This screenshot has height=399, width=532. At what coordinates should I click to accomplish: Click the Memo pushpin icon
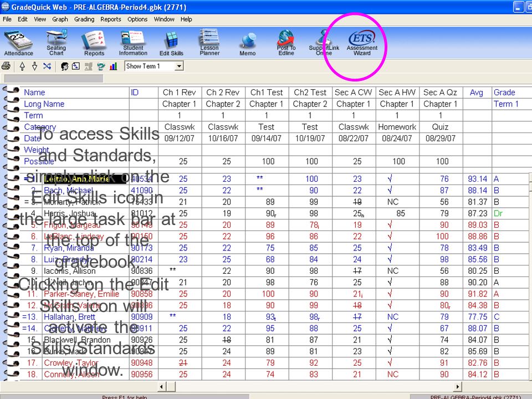[248, 43]
